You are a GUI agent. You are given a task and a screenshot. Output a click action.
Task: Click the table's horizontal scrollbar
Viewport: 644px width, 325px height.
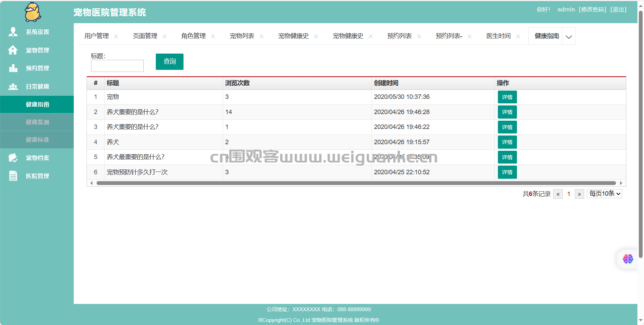(356, 183)
